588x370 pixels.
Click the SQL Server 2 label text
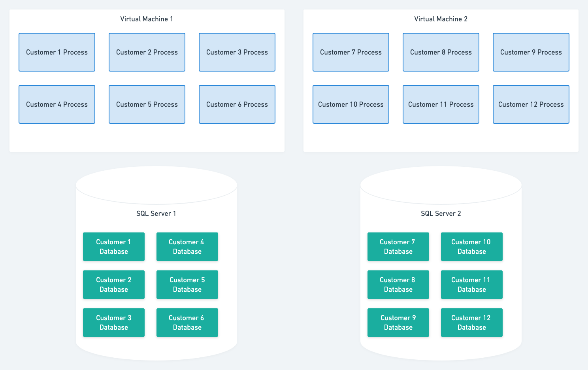[x=441, y=213]
